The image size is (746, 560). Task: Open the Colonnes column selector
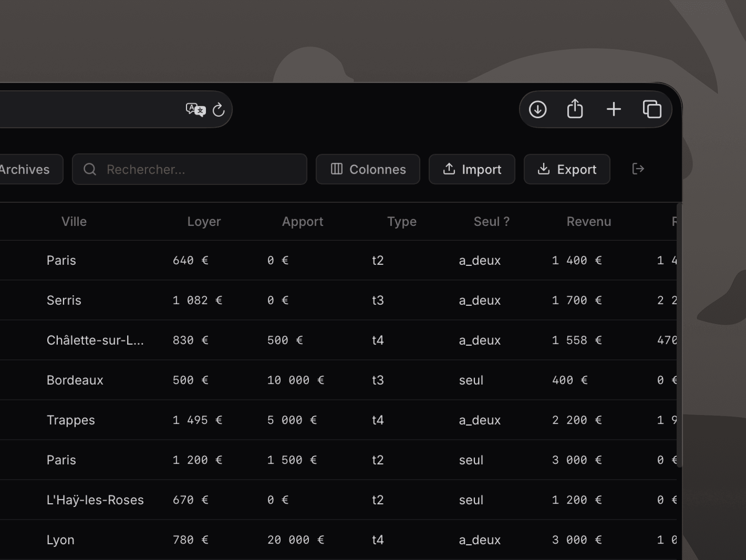[368, 169]
